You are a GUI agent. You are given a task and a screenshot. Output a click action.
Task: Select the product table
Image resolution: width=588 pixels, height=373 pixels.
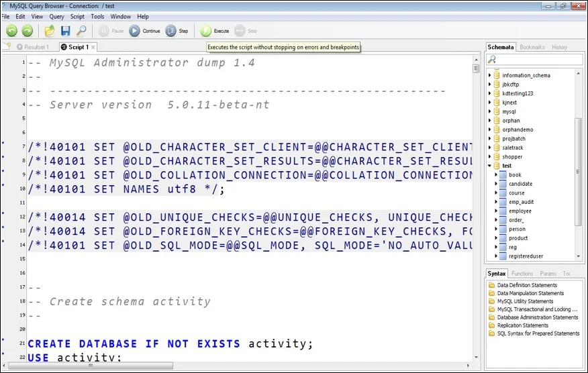tap(518, 237)
